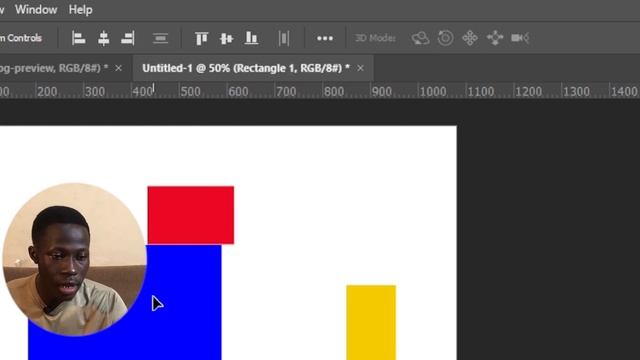Screen dimensions: 640x360
Task: Open the Help menu
Action: point(80,9)
